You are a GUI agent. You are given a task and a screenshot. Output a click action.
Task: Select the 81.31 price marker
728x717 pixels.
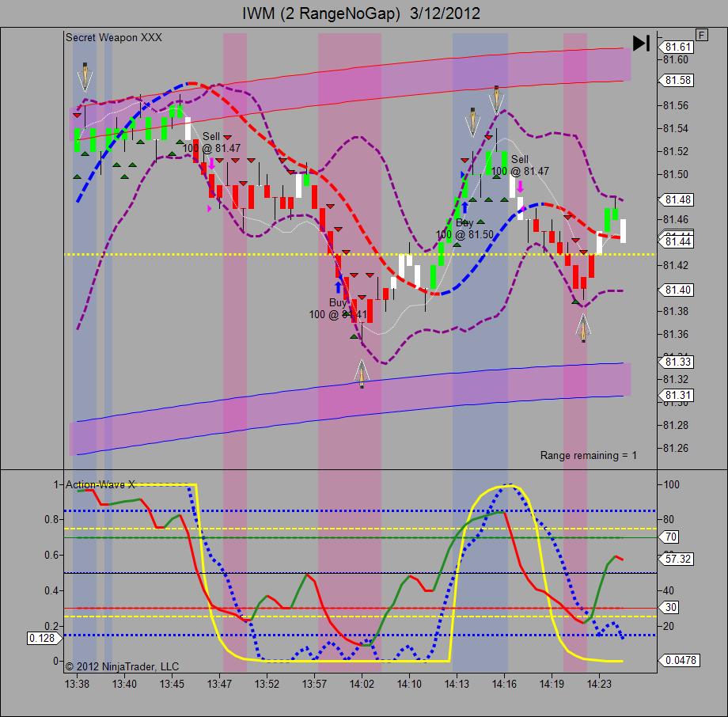(x=677, y=395)
